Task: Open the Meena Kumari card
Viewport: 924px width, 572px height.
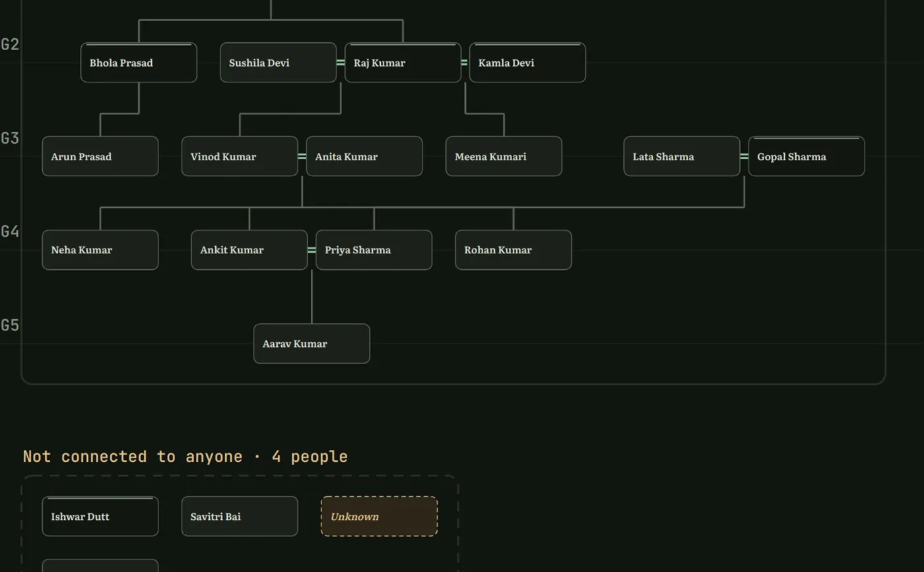Action: (504, 156)
